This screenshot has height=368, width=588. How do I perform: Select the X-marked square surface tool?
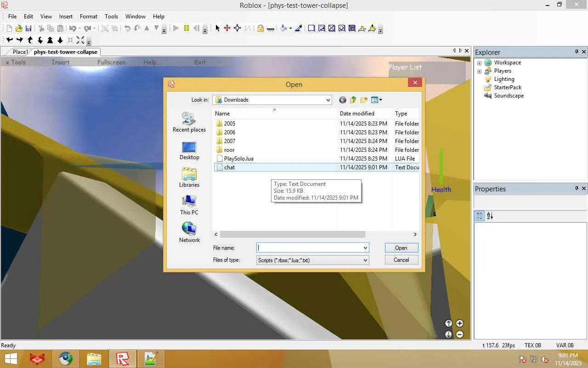(332, 29)
